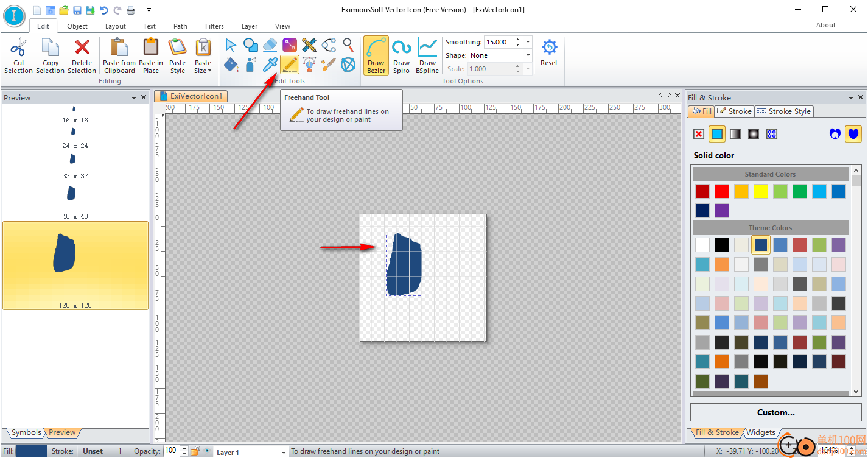Choose No fill (red X) option
868x458 pixels.
(x=699, y=134)
